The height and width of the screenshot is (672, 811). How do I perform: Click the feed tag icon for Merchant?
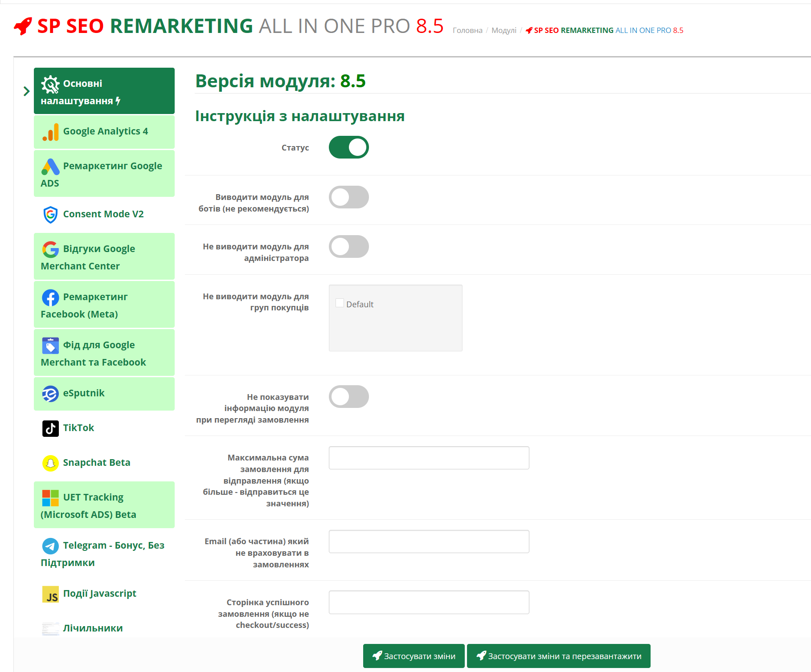tap(50, 346)
